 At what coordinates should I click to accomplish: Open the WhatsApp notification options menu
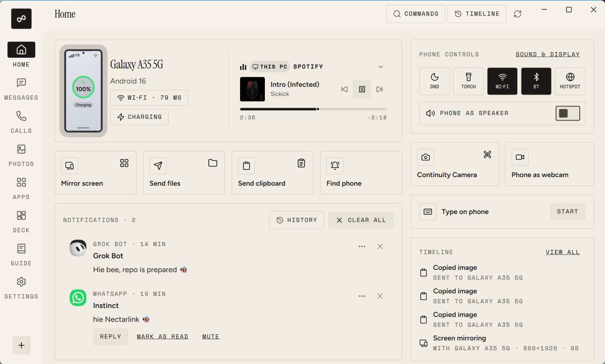point(362,296)
